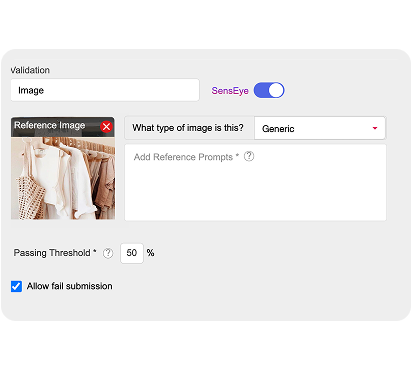Click the SensEye purple label
This screenshot has width=411, height=370.
pos(230,91)
